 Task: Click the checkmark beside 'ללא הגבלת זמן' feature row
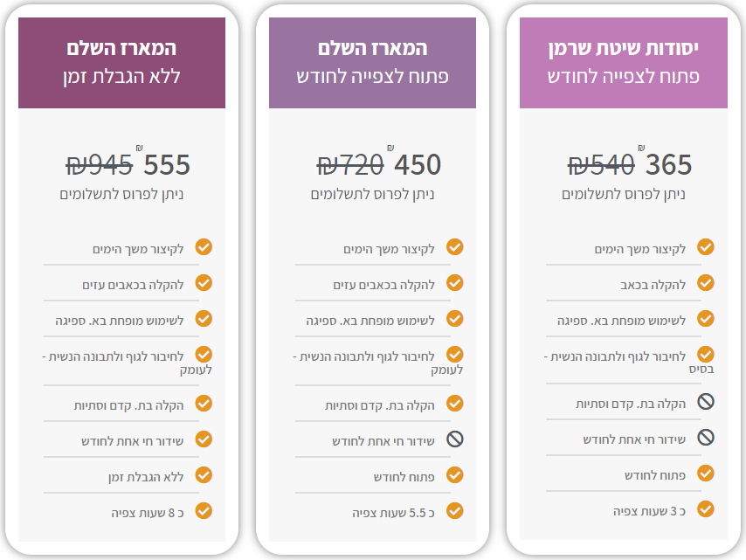[x=204, y=475]
